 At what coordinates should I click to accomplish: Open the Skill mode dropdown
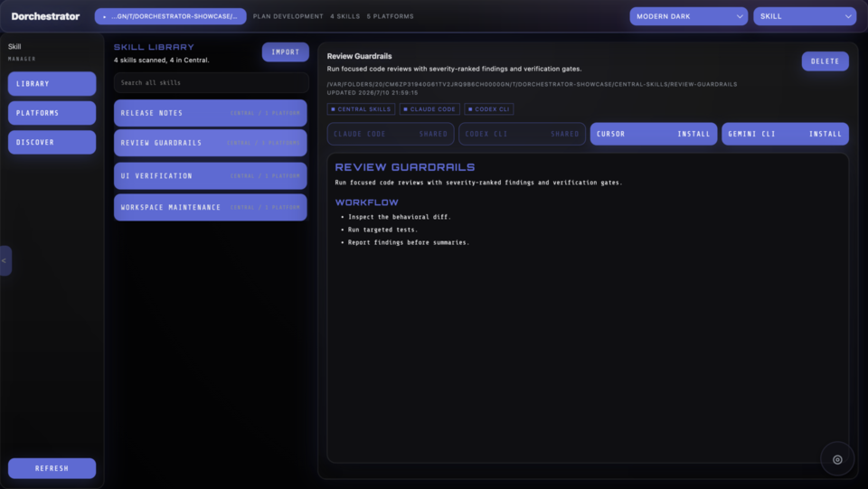(x=805, y=16)
